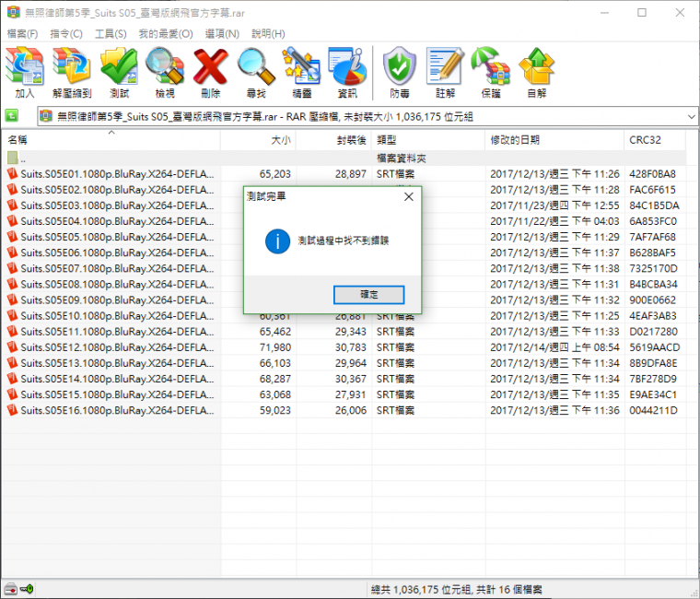This screenshot has width=700, height=599.
Task: Click file icon of Suits.S05E16 row
Action: click(x=13, y=409)
